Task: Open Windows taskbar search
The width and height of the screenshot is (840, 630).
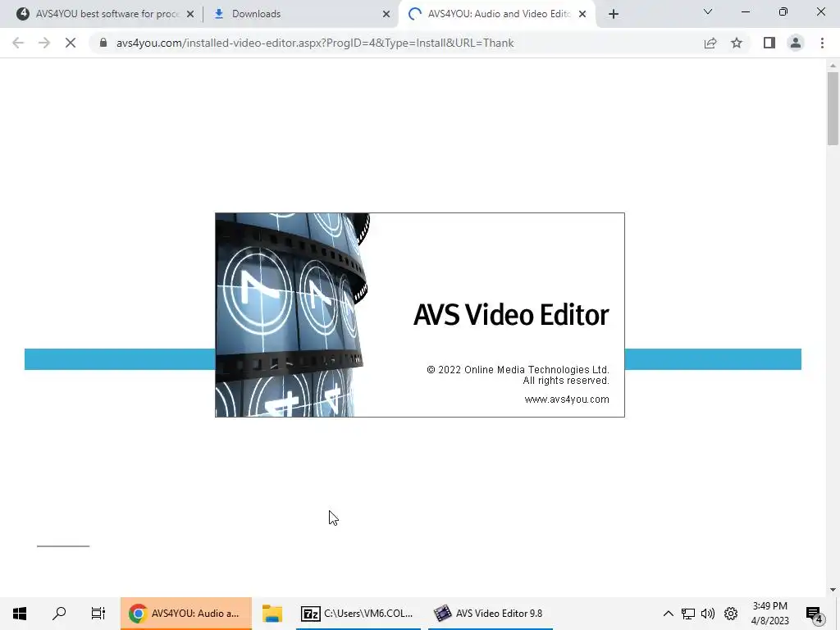Action: tap(59, 614)
